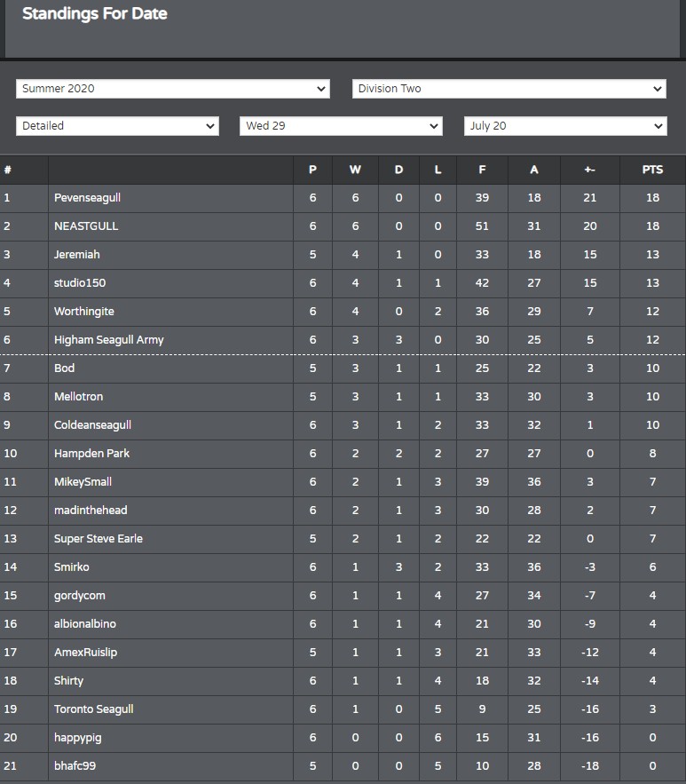Open the Division Two dropdown
This screenshot has width=686, height=784.
pos(509,89)
